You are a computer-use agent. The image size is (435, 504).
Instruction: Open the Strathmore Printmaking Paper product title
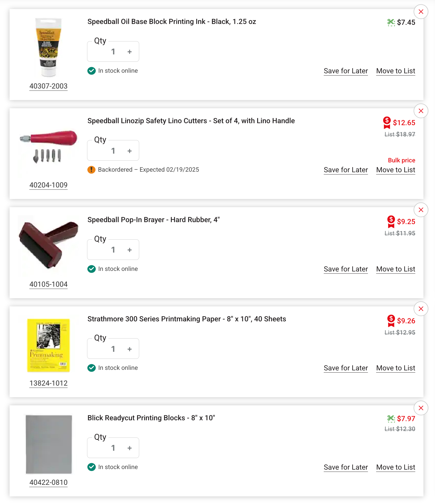[x=187, y=319]
